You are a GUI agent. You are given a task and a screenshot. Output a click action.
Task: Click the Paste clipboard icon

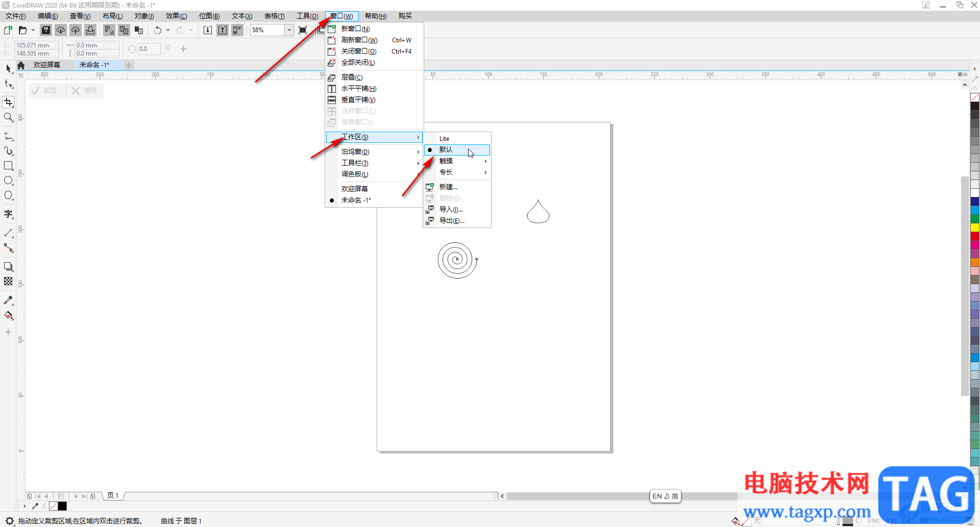coord(139,30)
